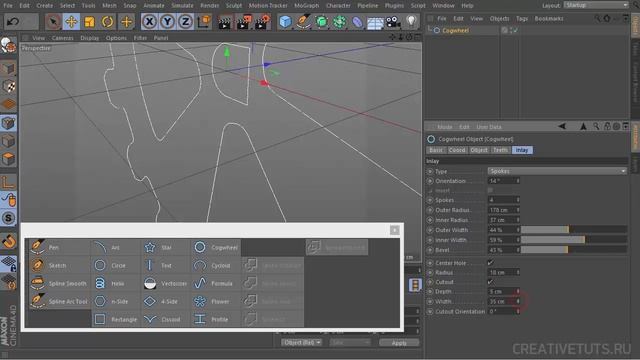
Task: Adjust the Outer Width slider
Action: pos(574,230)
